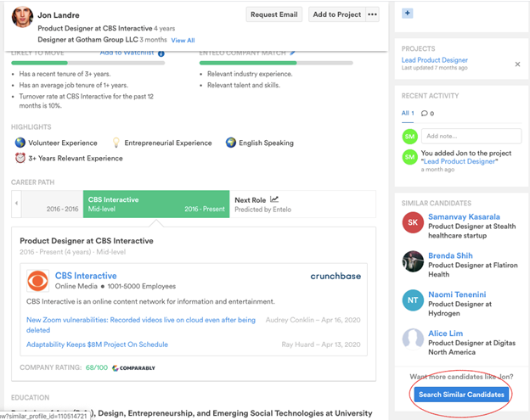
Task: Open Jon Landre's profile photo
Action: (x=22, y=17)
